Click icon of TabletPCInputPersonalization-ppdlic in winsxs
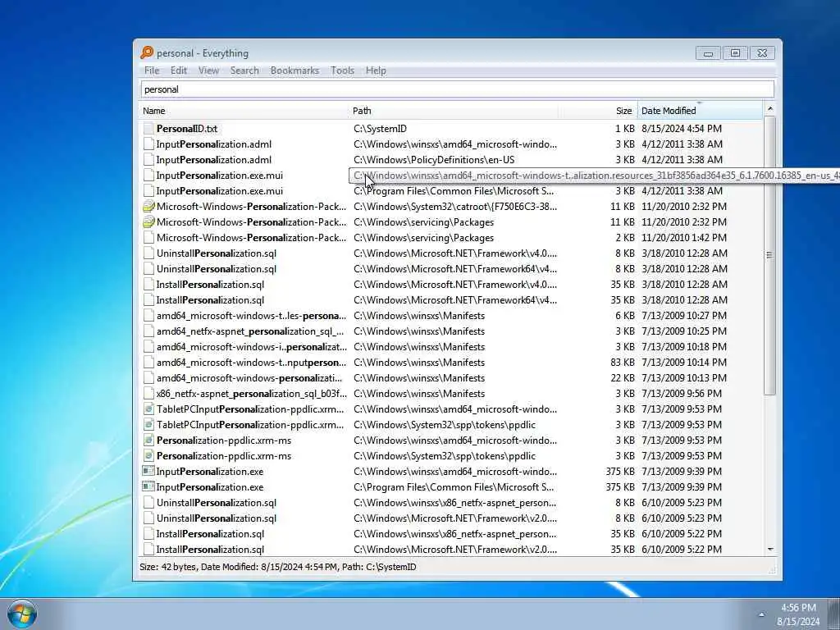Screen dimensions: 840x630 pos(148,409)
